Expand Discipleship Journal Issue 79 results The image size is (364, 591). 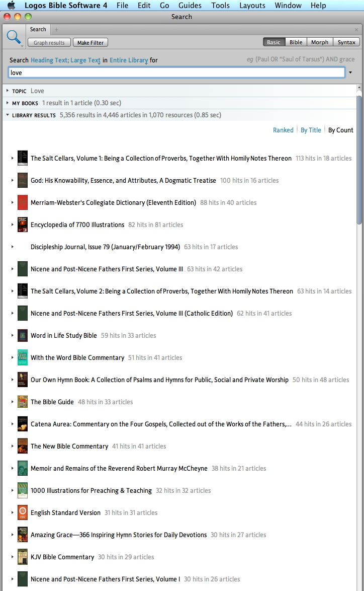pos(13,247)
